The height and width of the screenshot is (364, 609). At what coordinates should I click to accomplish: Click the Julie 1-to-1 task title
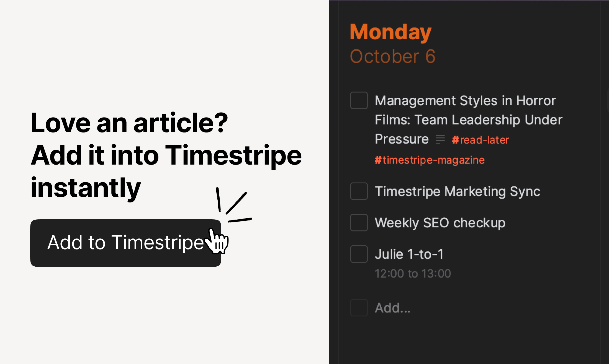pyautogui.click(x=409, y=254)
